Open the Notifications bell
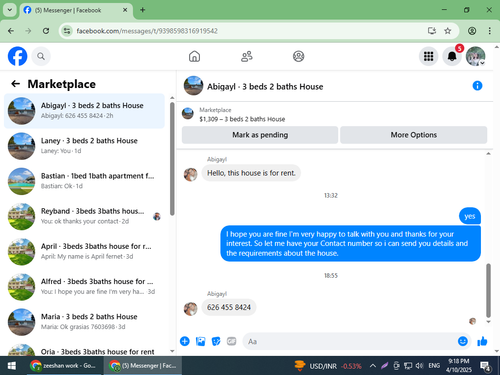The width and height of the screenshot is (500, 375). point(452,56)
